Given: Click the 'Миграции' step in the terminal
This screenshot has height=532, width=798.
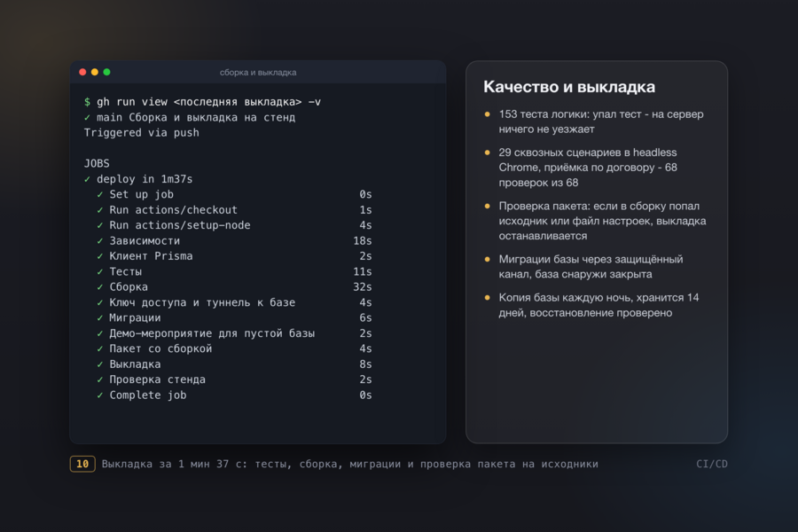Looking at the screenshot, I should pos(234,317).
